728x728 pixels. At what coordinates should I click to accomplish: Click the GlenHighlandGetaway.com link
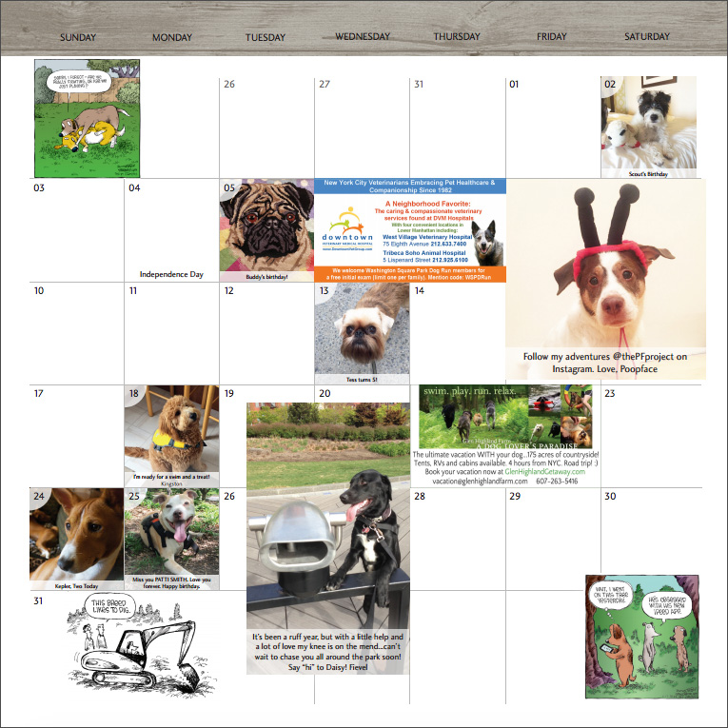[x=544, y=472]
